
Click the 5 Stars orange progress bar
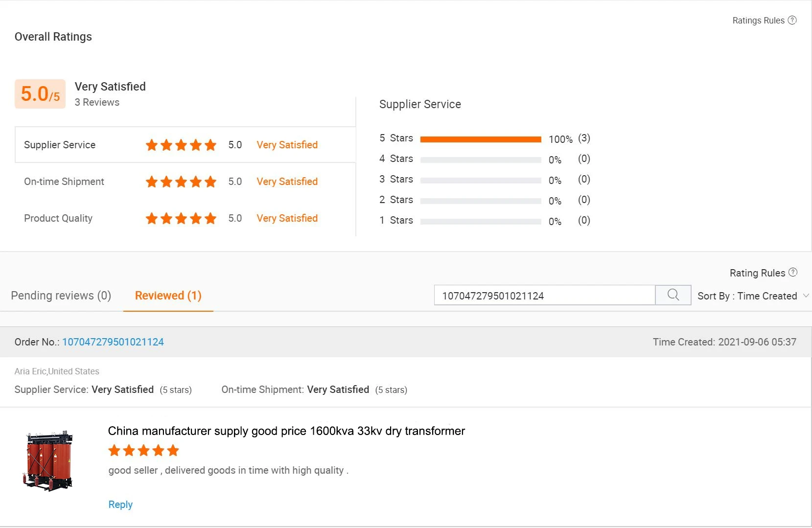tap(480, 139)
